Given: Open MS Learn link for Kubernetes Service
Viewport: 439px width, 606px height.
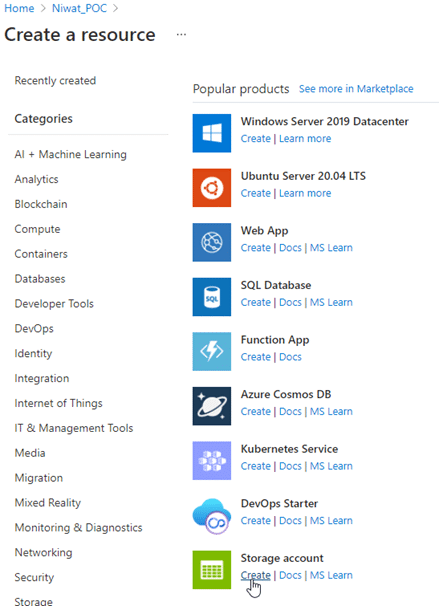Looking at the screenshot, I should point(331,466).
